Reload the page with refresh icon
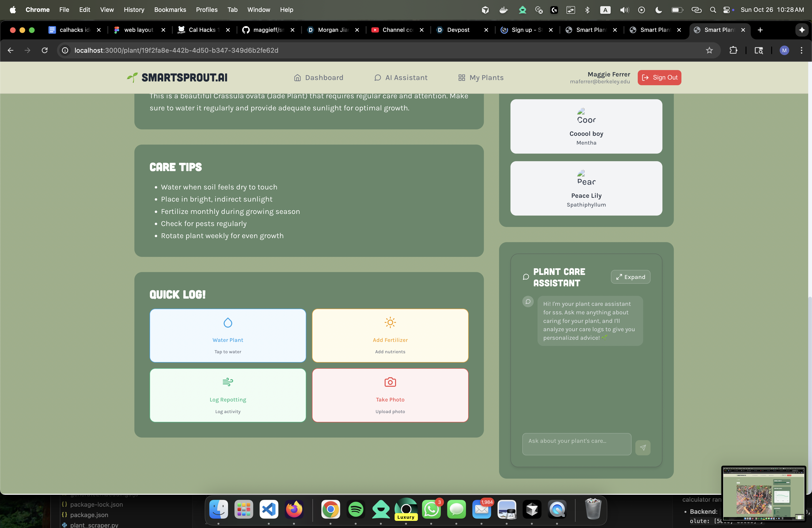Image resolution: width=812 pixels, height=528 pixels. tap(45, 51)
